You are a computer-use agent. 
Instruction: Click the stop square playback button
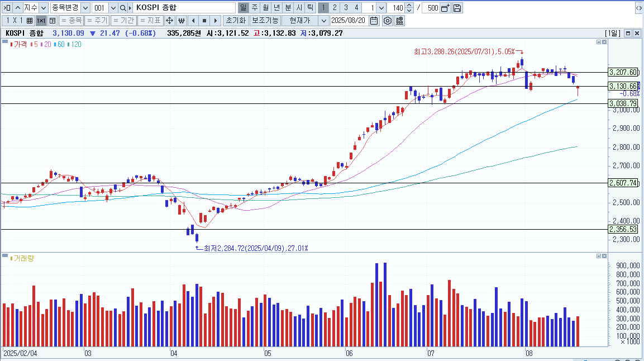click(x=204, y=21)
